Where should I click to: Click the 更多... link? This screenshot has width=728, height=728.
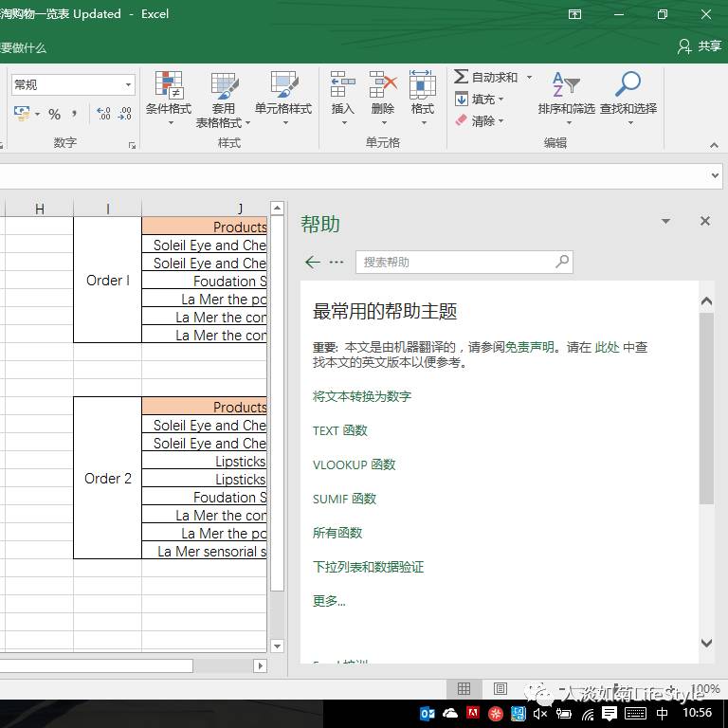[329, 601]
